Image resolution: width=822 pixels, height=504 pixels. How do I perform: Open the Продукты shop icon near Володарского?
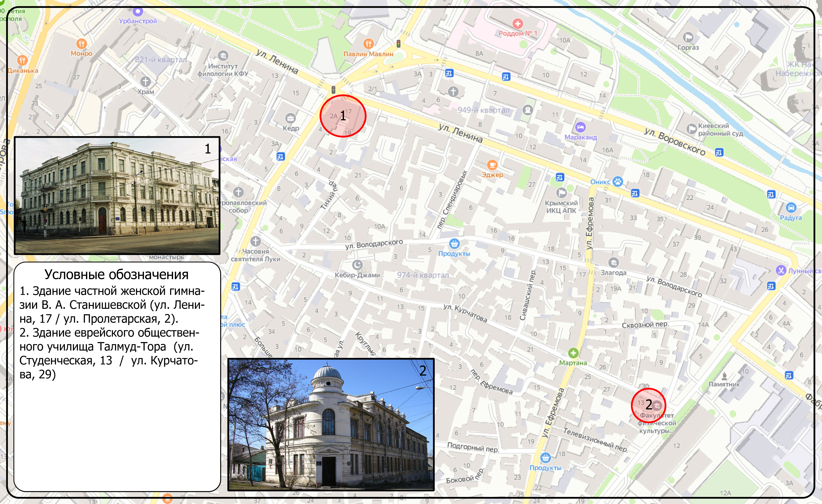coord(454,244)
